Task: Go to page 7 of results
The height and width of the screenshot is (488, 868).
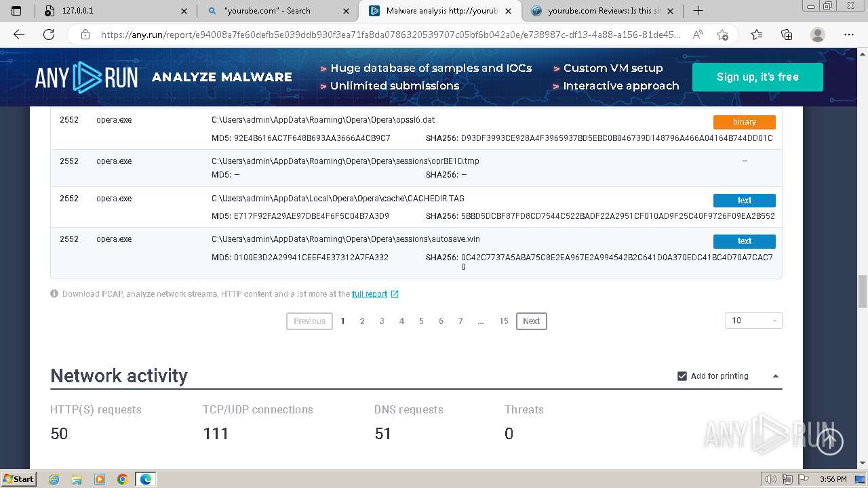Action: point(460,321)
